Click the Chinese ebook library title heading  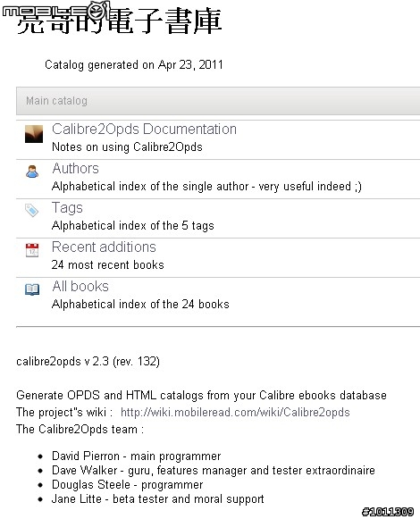click(119, 21)
